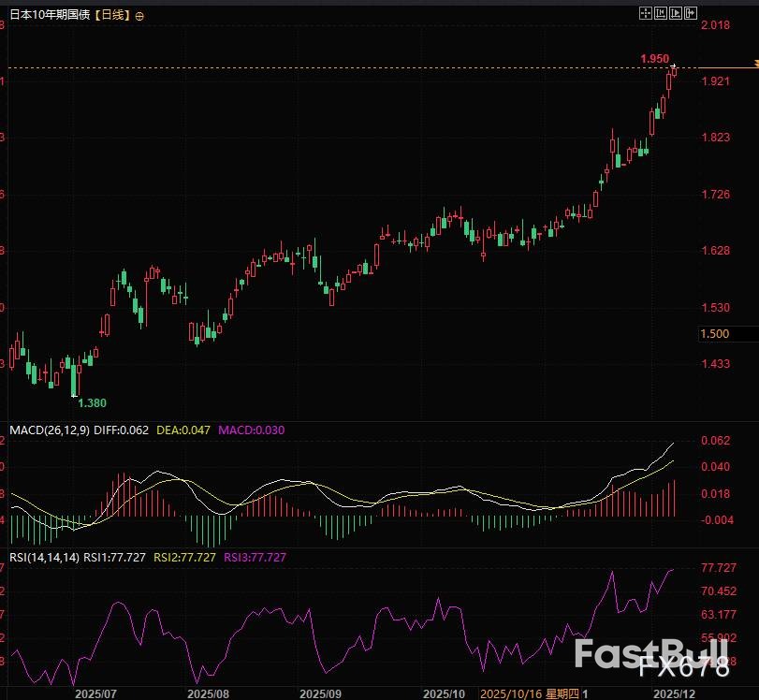The image size is (759, 700).
Task: Click the 1.500 price tag on axis
Action: 716,334
